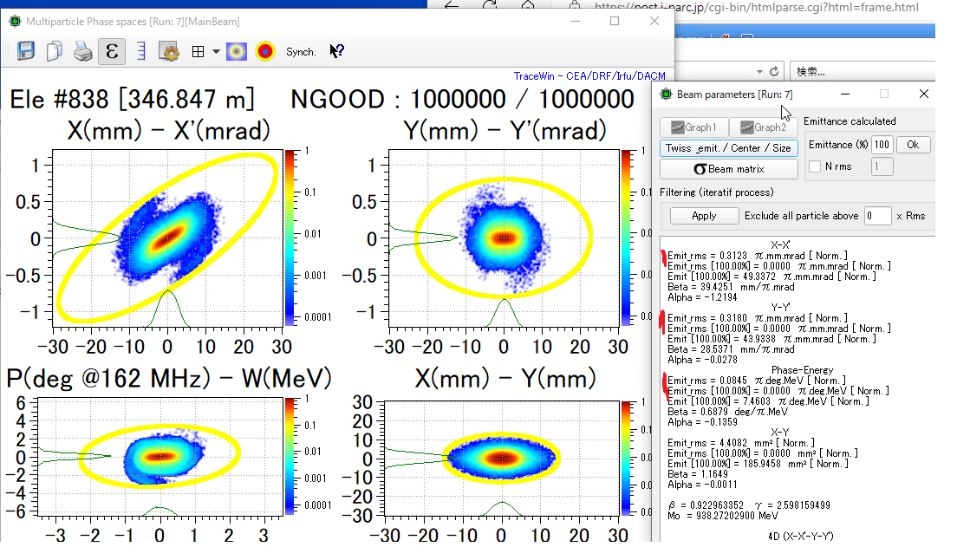Click the Apply filtering button
Screen dimensions: 970x560
point(704,216)
